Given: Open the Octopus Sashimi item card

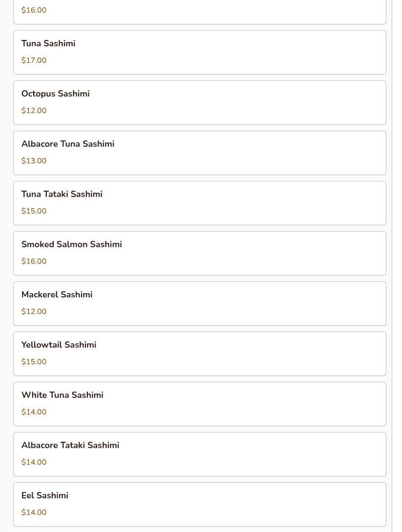Looking at the screenshot, I should point(200,102).
